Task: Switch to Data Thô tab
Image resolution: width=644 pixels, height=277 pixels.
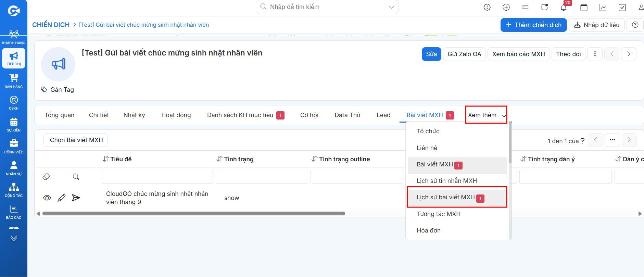Action: tap(348, 115)
